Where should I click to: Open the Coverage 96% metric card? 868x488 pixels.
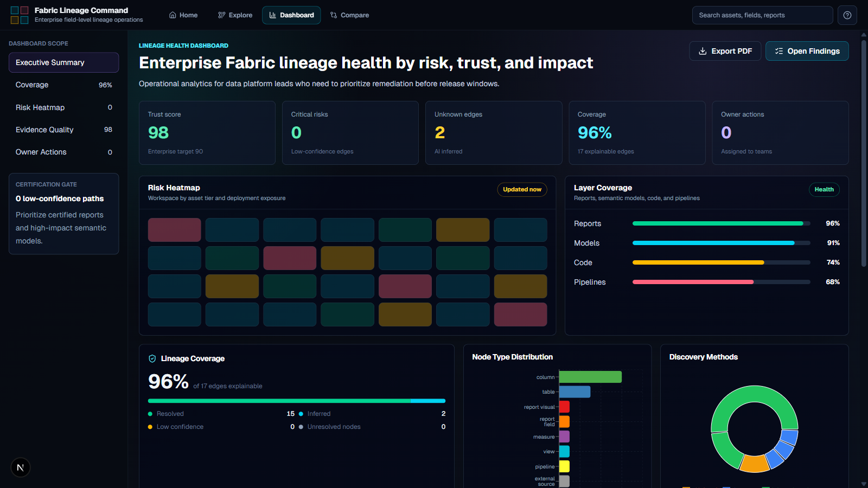tap(637, 133)
